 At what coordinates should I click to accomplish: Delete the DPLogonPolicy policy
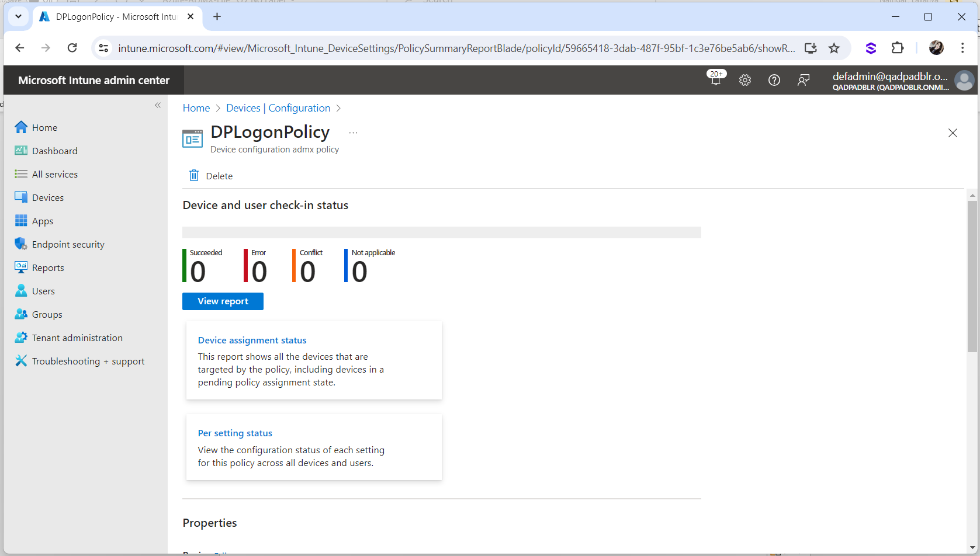pyautogui.click(x=211, y=176)
